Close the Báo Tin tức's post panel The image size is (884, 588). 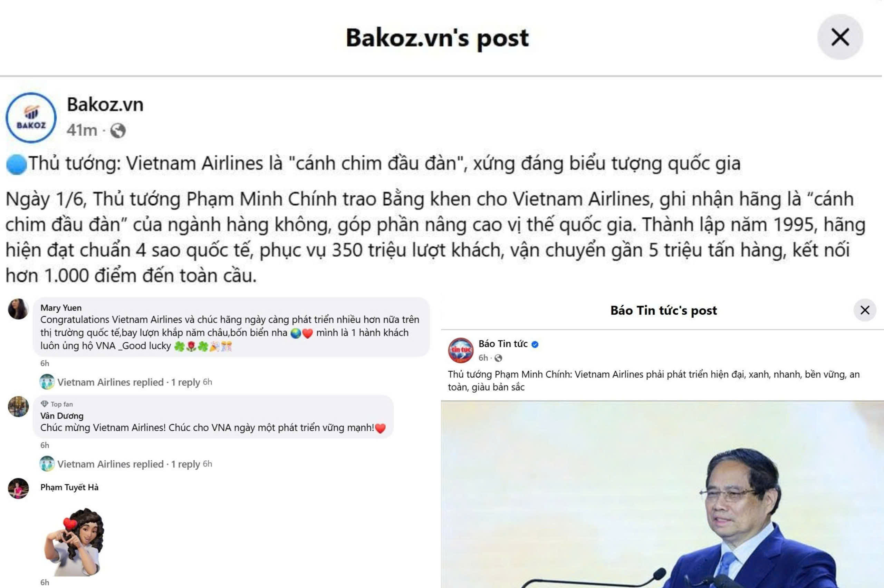coord(864,310)
